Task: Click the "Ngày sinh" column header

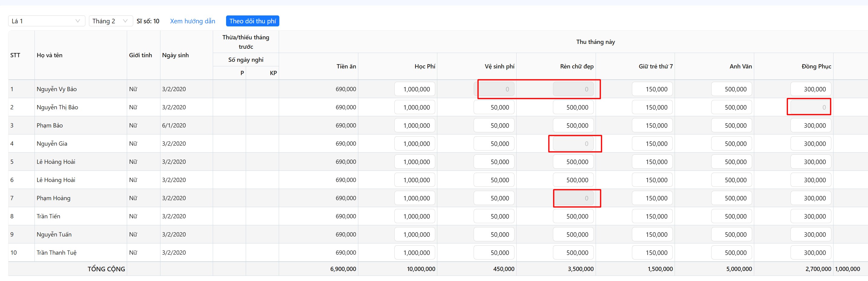Action: (x=175, y=55)
